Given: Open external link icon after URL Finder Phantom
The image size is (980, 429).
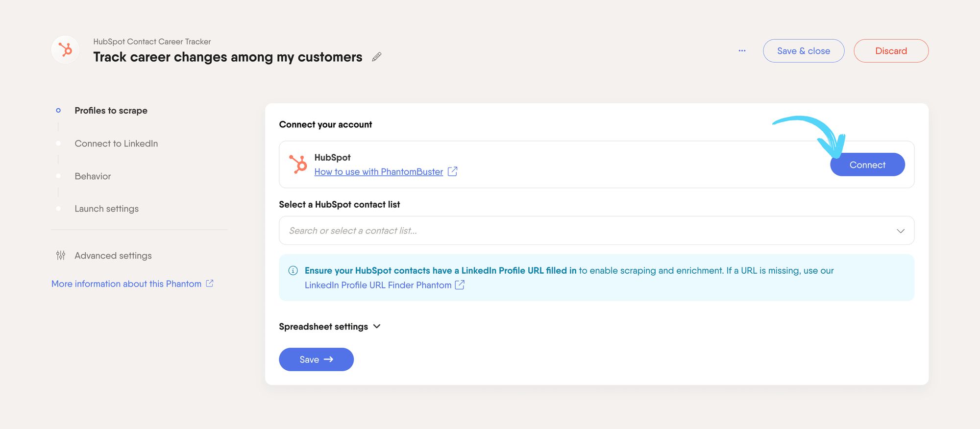Looking at the screenshot, I should click(x=460, y=285).
